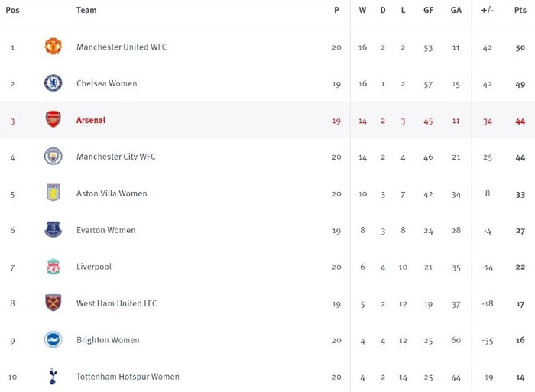This screenshot has width=535, height=392.
Task: Click the GF column header
Action: coord(429,10)
